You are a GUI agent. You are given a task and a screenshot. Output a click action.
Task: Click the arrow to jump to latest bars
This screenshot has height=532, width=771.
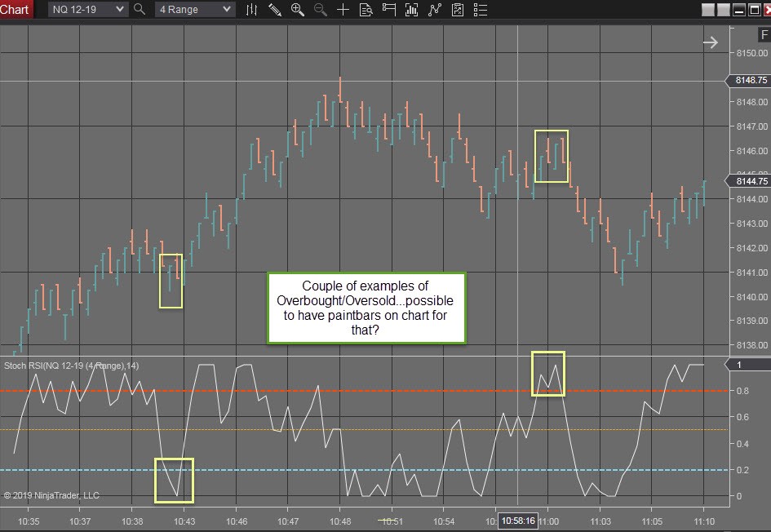pos(709,42)
